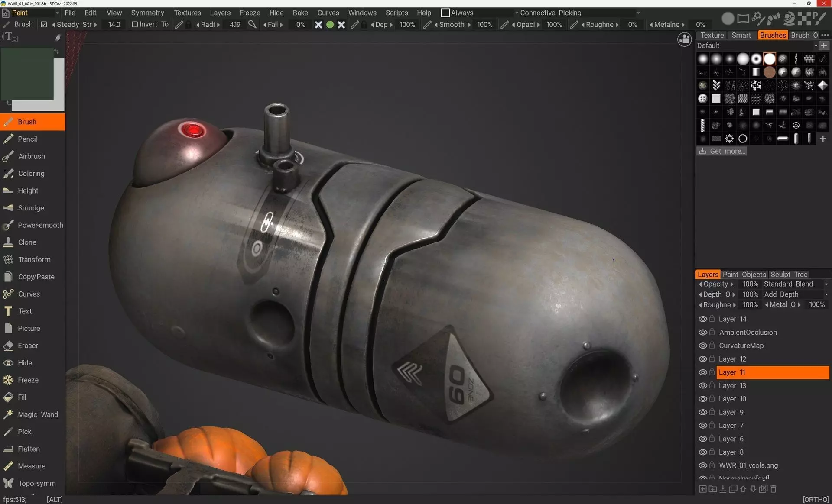Select the Smudge tool
Image resolution: width=832 pixels, height=504 pixels.
(31, 208)
